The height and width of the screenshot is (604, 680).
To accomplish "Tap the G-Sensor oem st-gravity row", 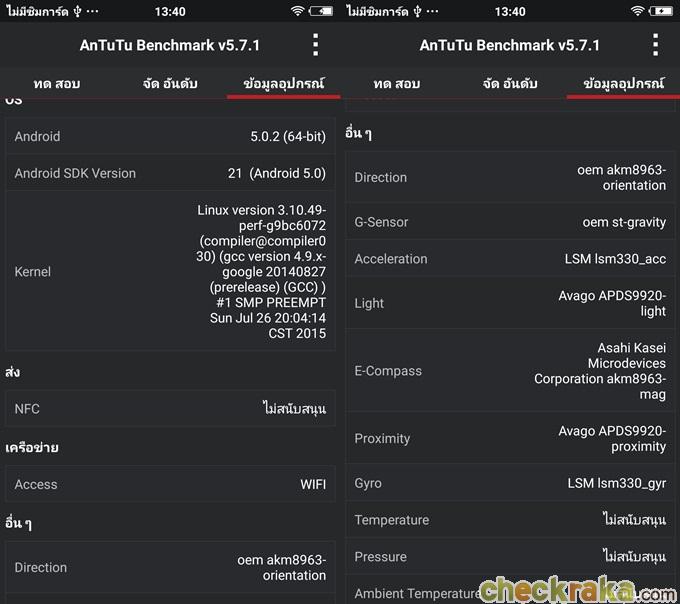I will (510, 222).
